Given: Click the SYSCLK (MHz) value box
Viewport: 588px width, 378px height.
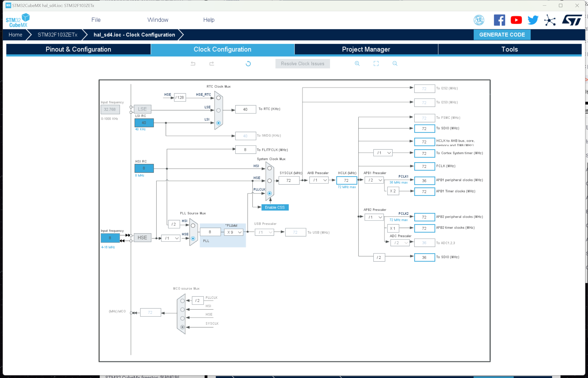Looking at the screenshot, I should pos(289,180).
